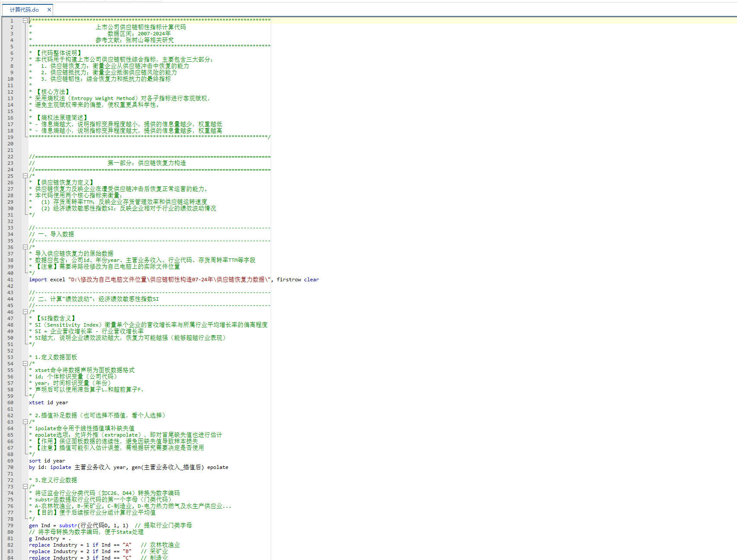The width and height of the screenshot is (737, 560).
Task: Switch to the 计算代码.do file tab
Action: [24, 9]
